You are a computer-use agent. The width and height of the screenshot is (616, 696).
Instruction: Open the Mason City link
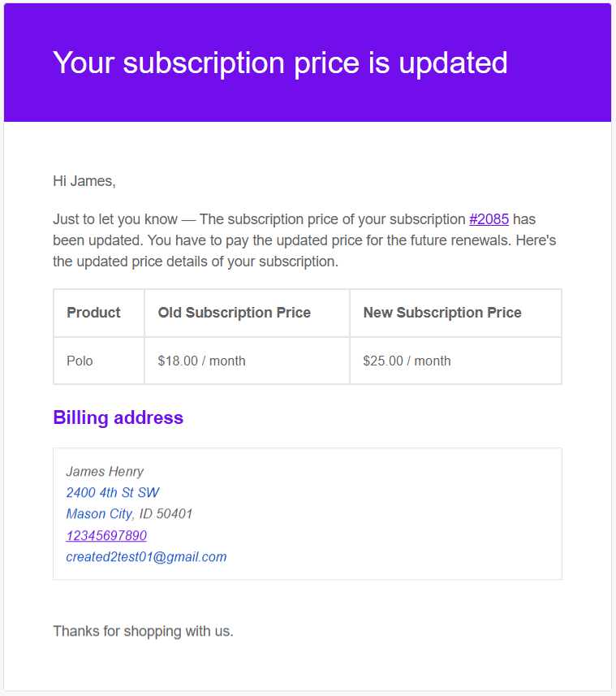(x=98, y=514)
